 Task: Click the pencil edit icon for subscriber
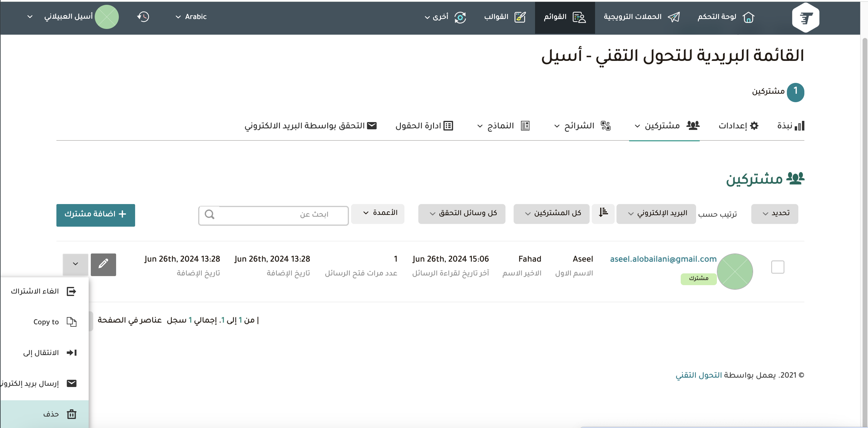[x=103, y=264]
